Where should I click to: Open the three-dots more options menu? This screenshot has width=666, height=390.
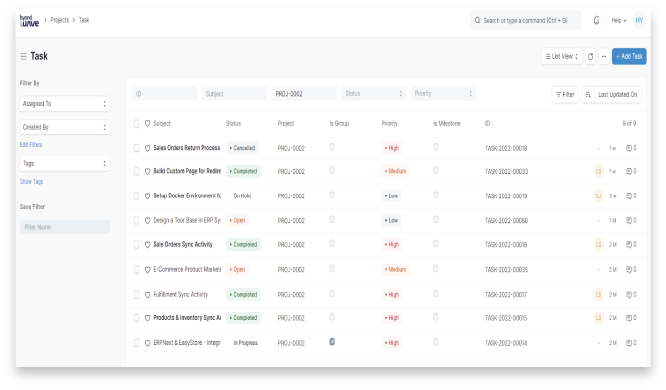point(604,57)
